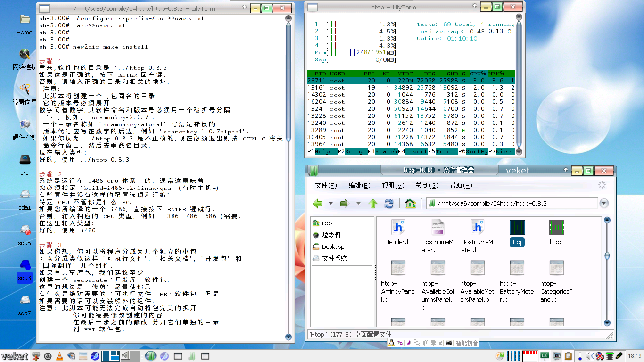Viewport: 644px width, 362px height.
Task: Select htop-AffinityPanel.o file
Action: pyautogui.click(x=398, y=268)
